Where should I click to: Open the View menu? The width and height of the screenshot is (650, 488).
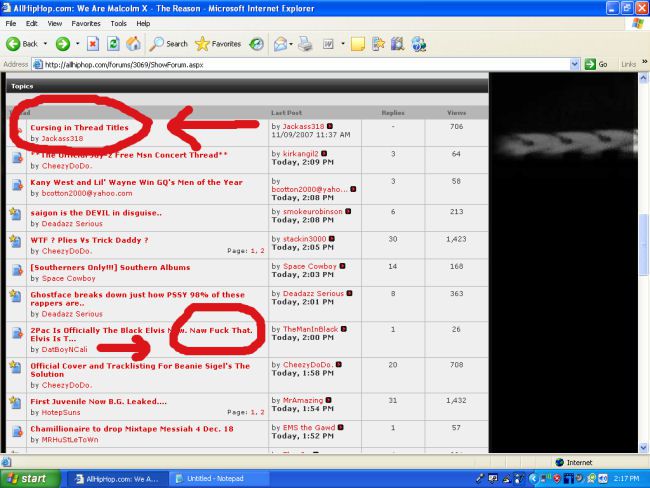54,24
